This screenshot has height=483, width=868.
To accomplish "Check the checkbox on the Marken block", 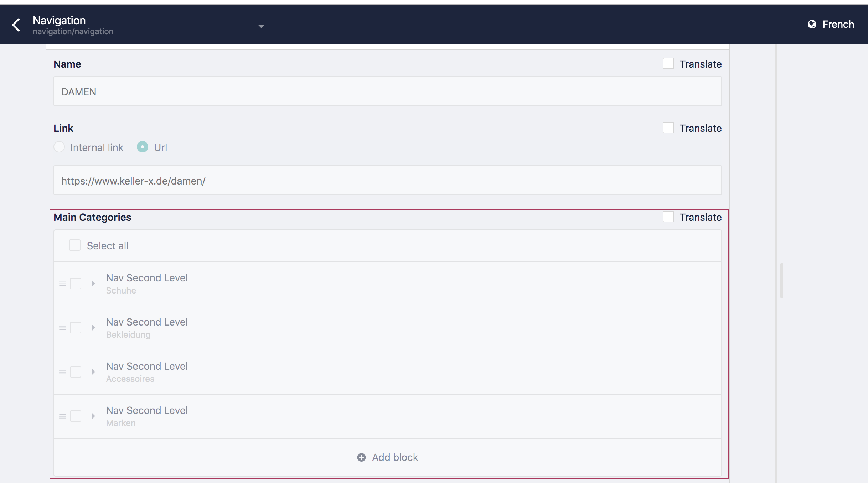I will tap(76, 416).
